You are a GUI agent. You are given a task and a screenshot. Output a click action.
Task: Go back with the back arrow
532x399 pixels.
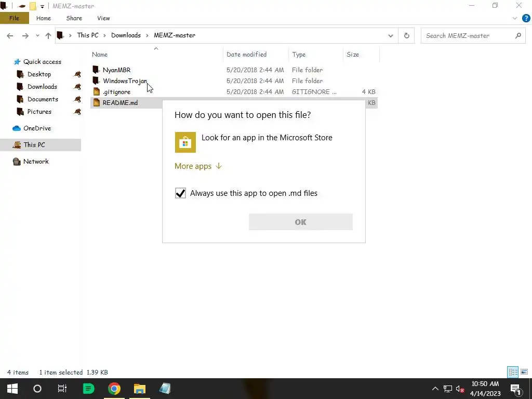(10, 36)
